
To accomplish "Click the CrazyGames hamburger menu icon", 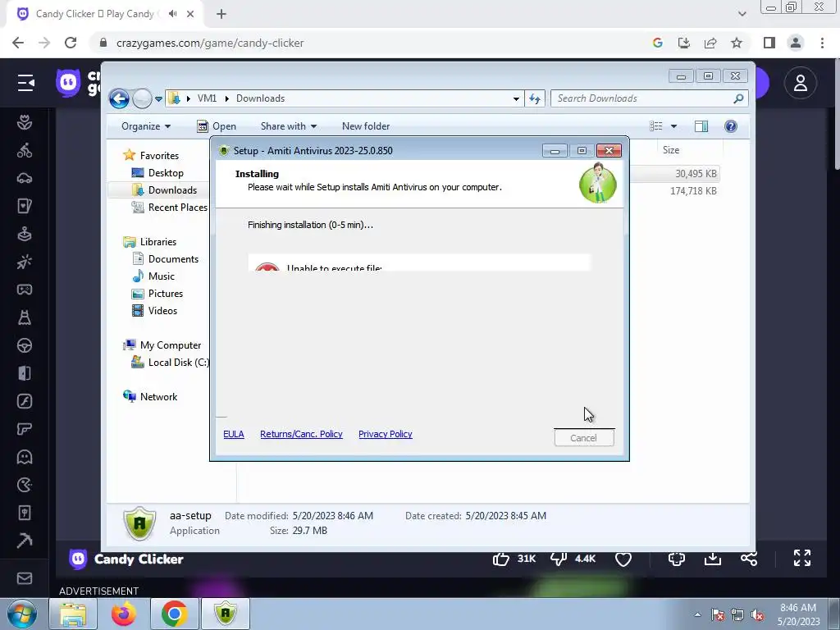I will click(25, 83).
